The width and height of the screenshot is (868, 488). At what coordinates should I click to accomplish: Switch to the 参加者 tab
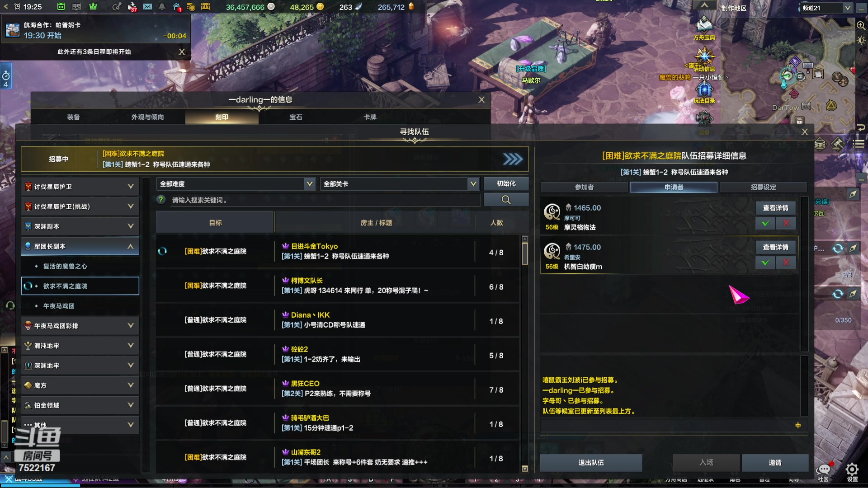(x=584, y=187)
